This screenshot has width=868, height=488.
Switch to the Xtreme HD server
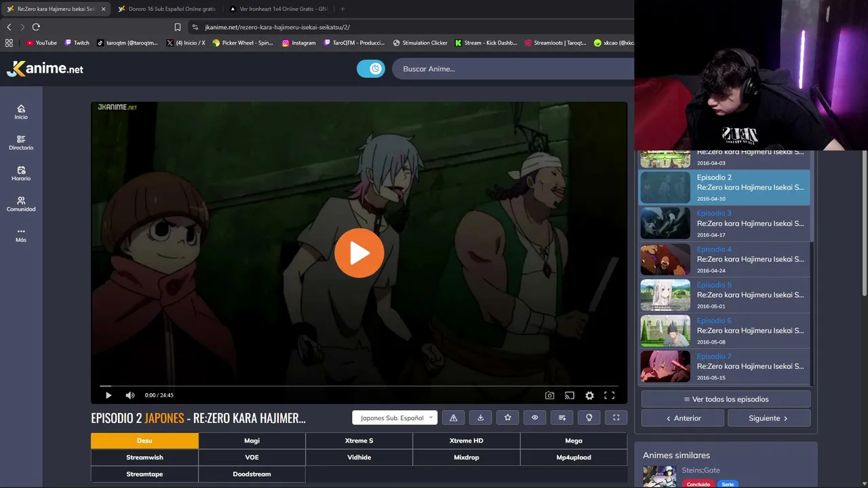point(467,441)
